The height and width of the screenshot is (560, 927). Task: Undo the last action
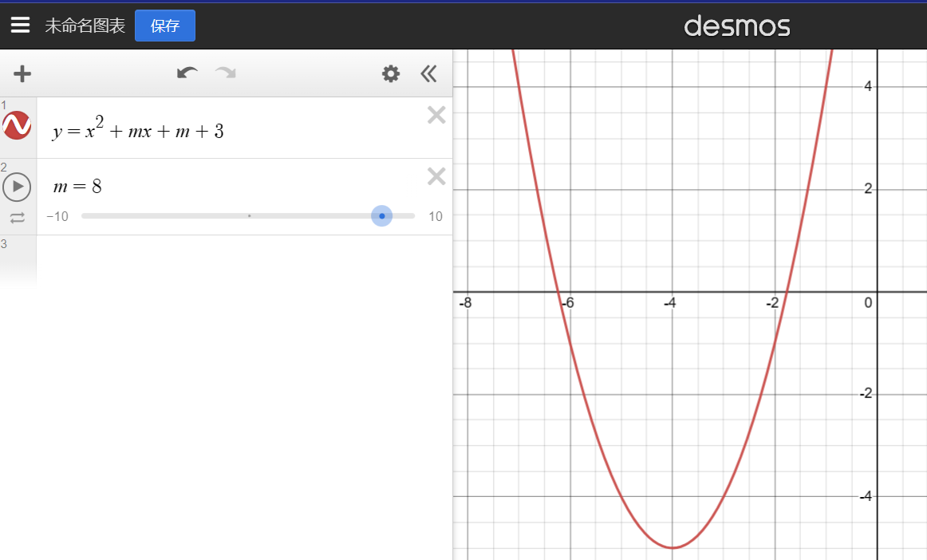pos(187,73)
